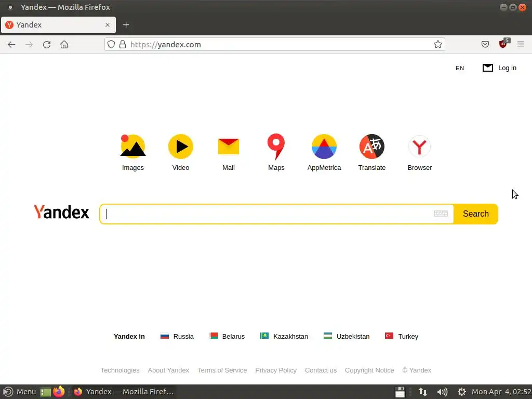Open Contact us footer link
The width and height of the screenshot is (532, 399).
point(321,370)
